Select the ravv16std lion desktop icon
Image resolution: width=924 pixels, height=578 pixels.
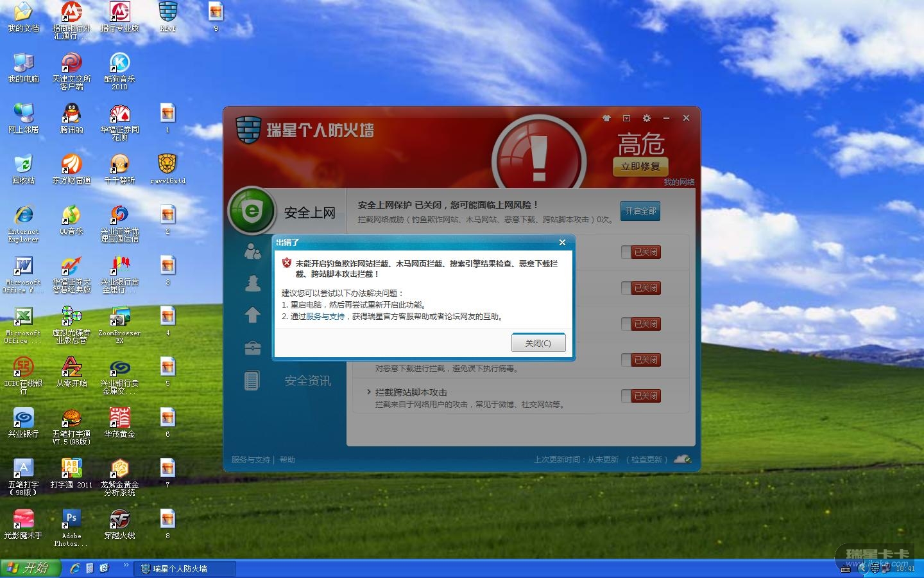coord(167,170)
